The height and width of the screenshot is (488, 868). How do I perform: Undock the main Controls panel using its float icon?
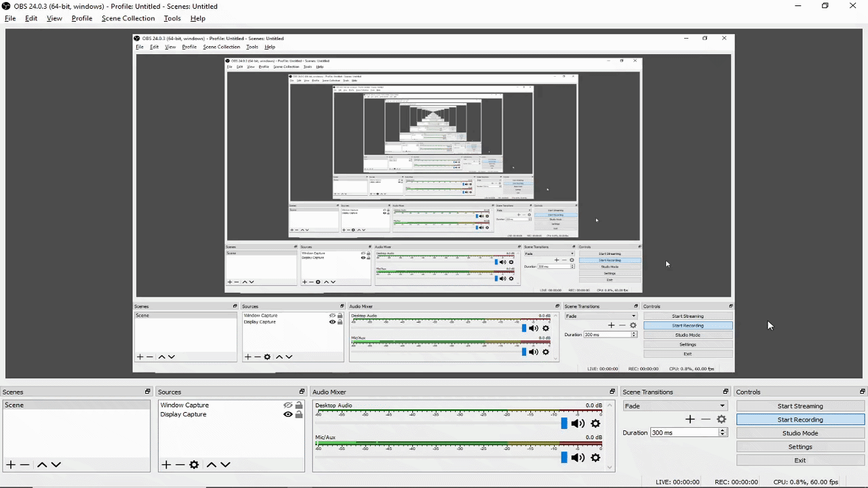862,392
